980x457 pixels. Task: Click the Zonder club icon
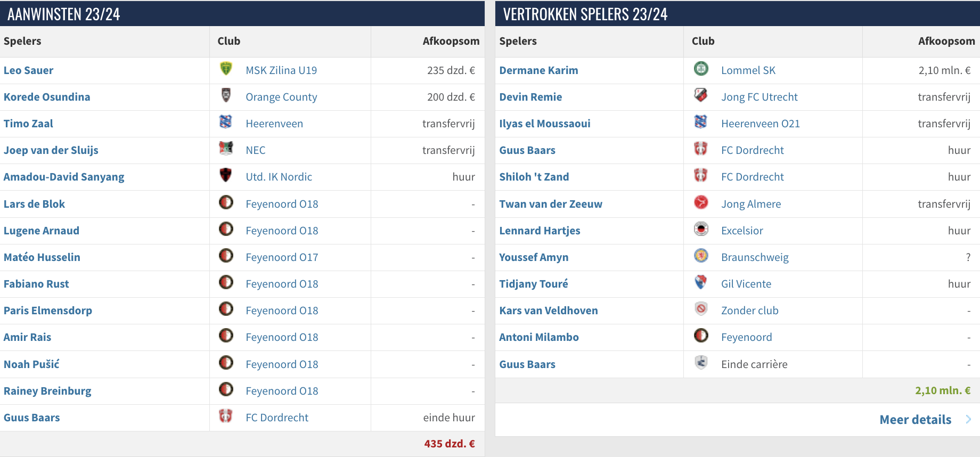(701, 309)
